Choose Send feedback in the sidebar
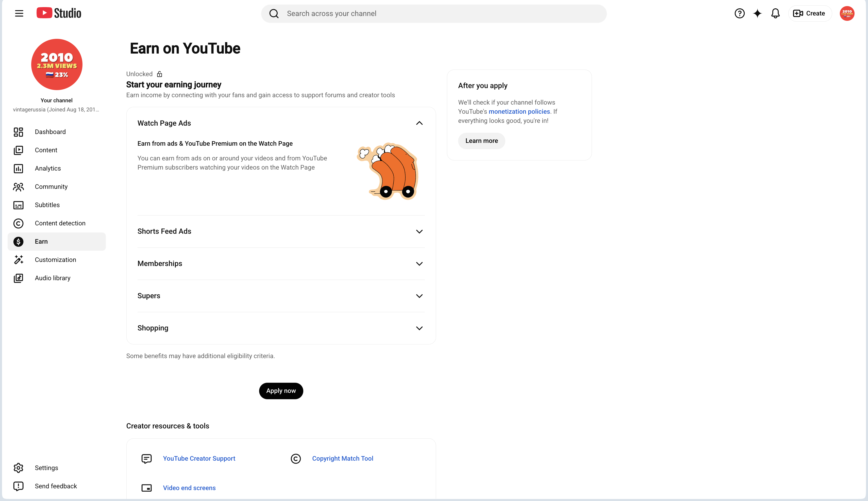 point(57,486)
